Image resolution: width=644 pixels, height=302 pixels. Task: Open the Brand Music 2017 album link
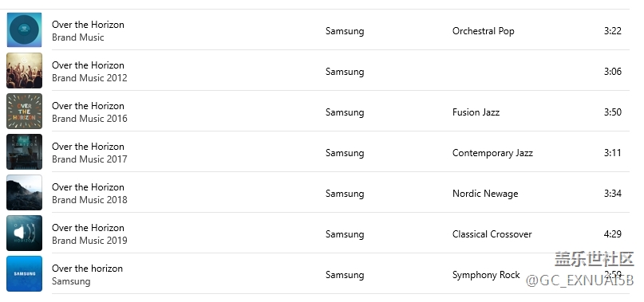pyautogui.click(x=89, y=159)
